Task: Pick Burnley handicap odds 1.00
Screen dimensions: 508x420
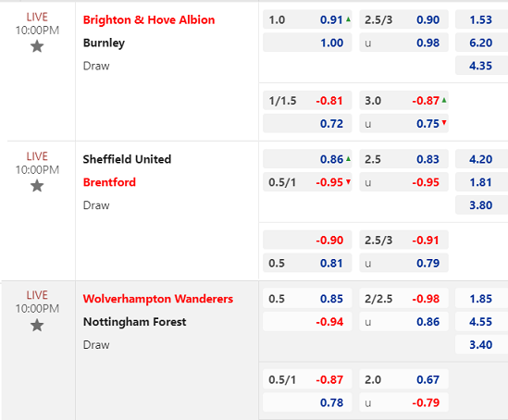Action: pos(307,43)
